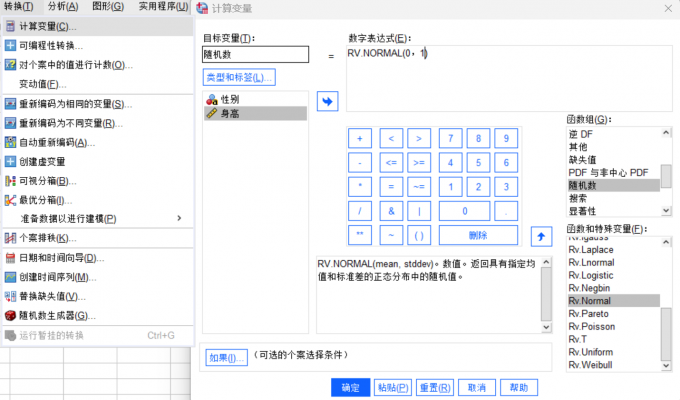Click the ruler scale icon beside 身高
Viewport: 680px width, 400px height.
(x=212, y=114)
